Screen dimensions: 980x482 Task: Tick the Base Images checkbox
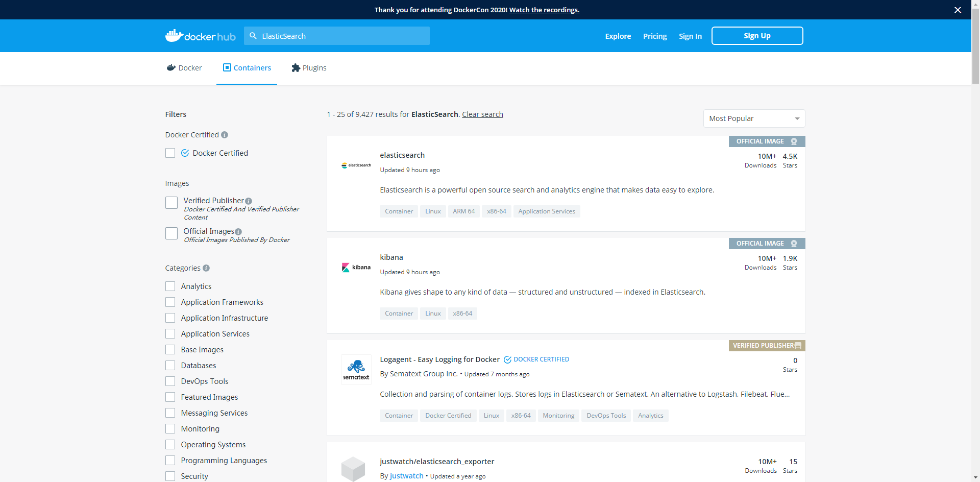(x=170, y=350)
